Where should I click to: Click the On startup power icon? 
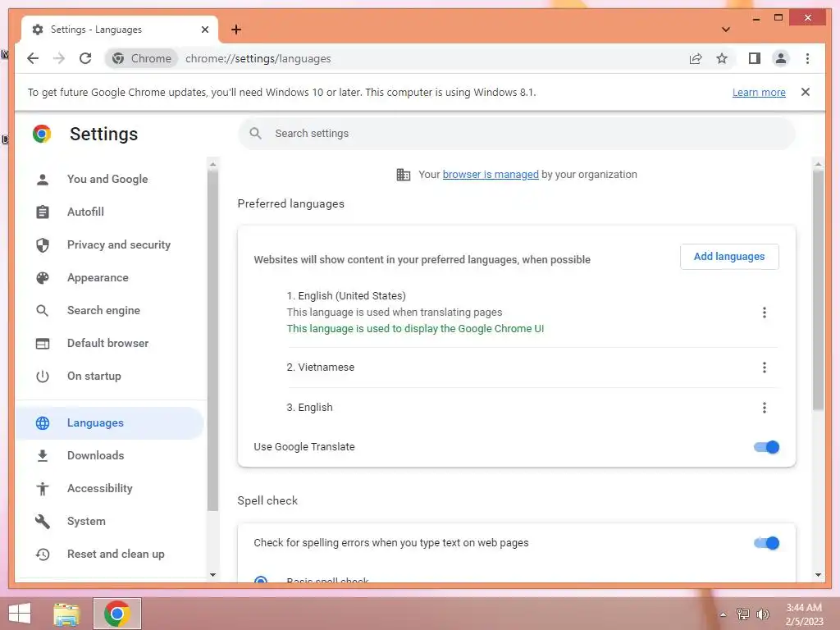pos(43,377)
